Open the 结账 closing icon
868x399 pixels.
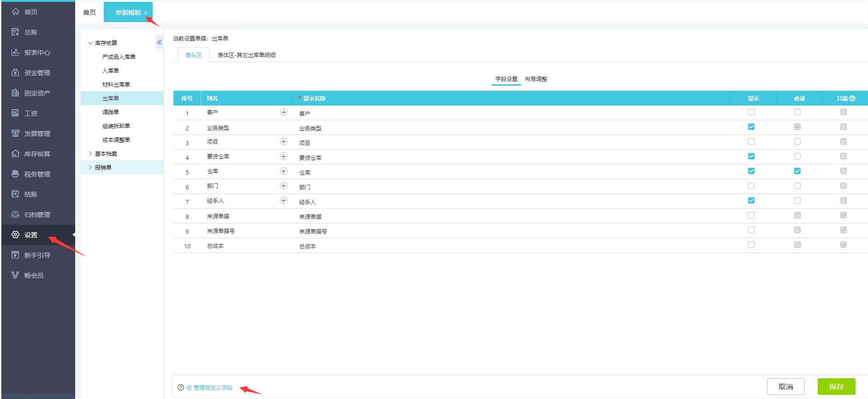pyautogui.click(x=15, y=194)
